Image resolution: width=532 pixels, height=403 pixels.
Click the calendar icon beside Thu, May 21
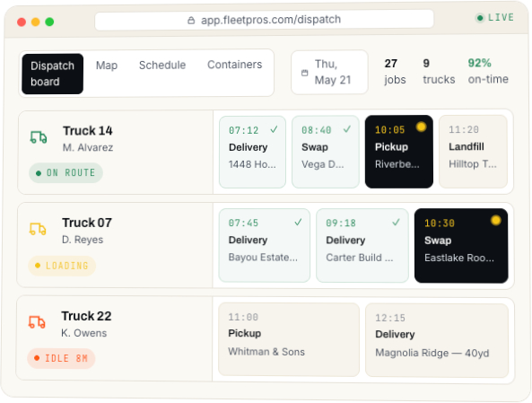(x=305, y=73)
